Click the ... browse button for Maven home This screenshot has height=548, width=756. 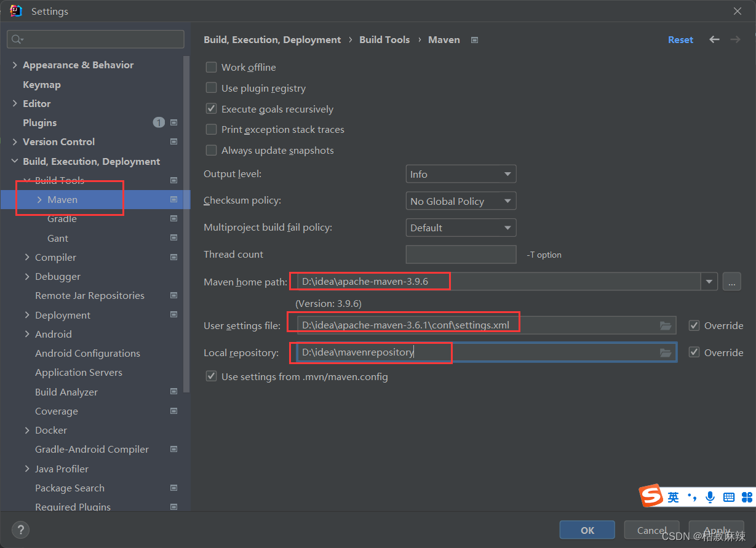point(731,282)
